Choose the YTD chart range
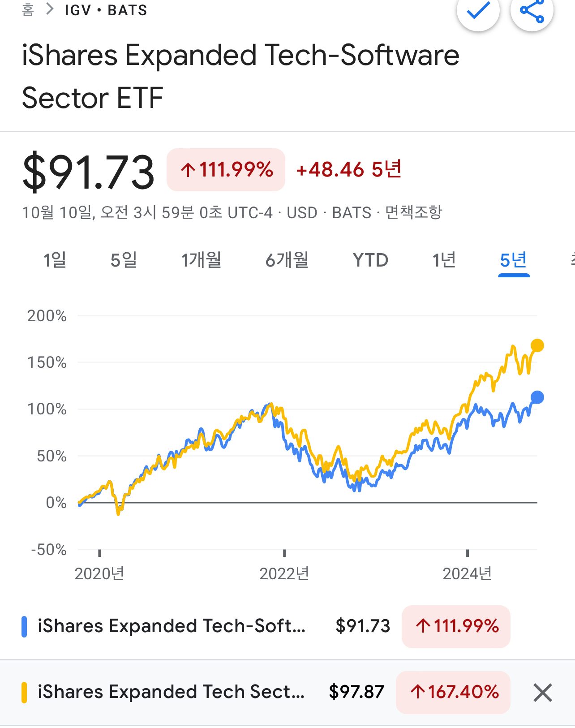This screenshot has height=728, width=575. pos(370,260)
